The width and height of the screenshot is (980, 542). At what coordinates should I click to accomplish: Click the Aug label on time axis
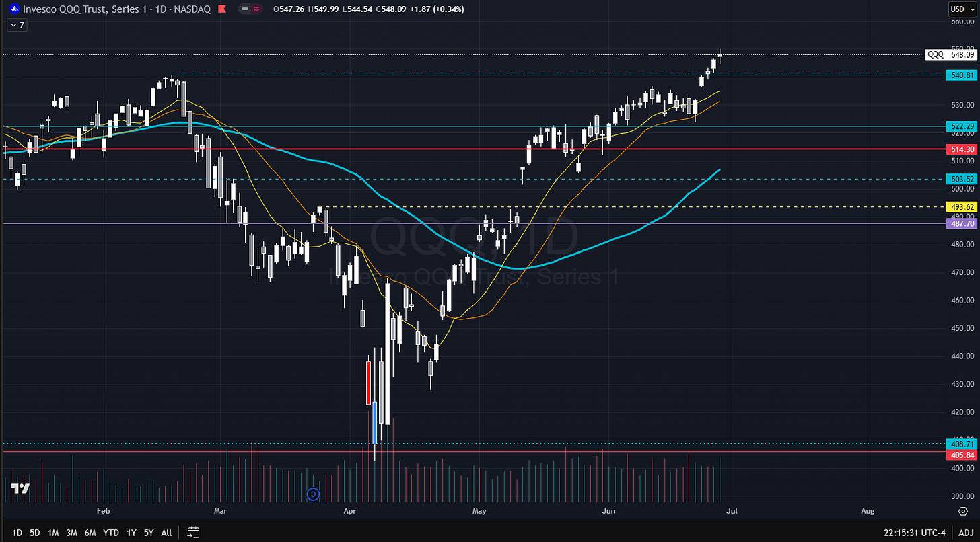868,511
